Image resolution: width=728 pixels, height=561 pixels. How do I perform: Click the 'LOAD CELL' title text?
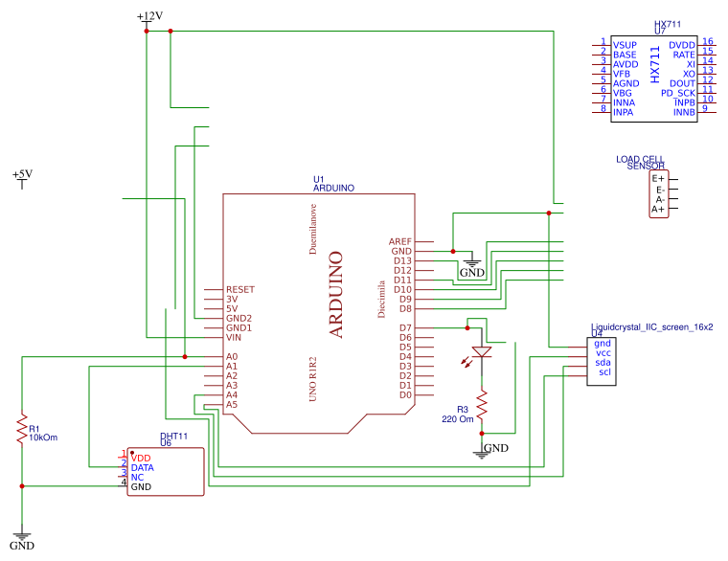[x=640, y=159]
